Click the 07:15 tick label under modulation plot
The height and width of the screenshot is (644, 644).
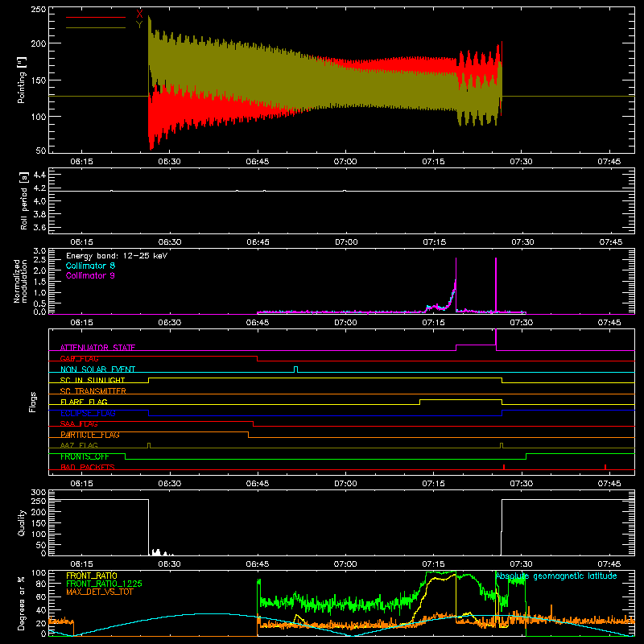point(433,323)
